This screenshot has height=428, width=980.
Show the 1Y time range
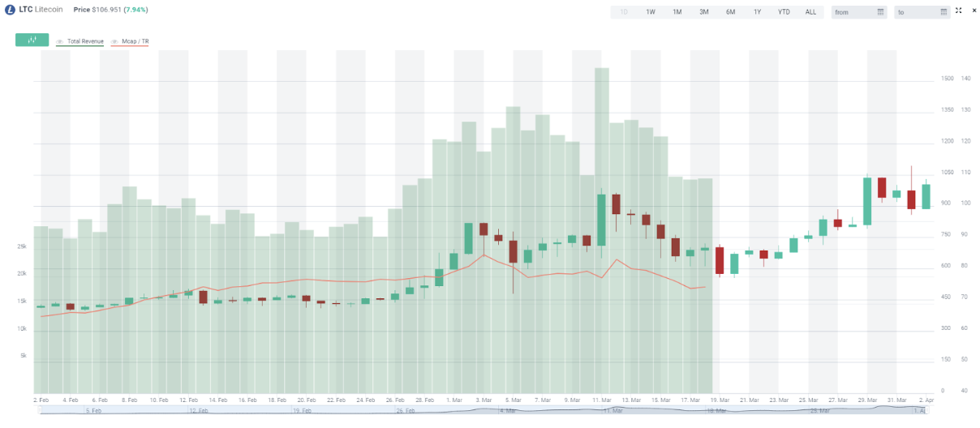757,12
